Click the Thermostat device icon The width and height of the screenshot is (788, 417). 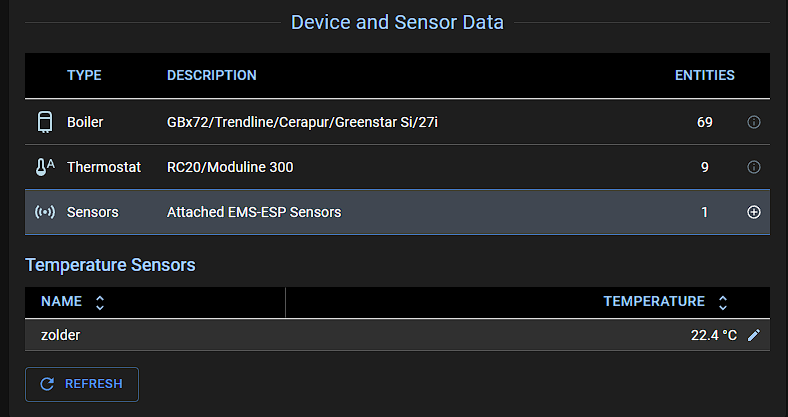click(44, 167)
